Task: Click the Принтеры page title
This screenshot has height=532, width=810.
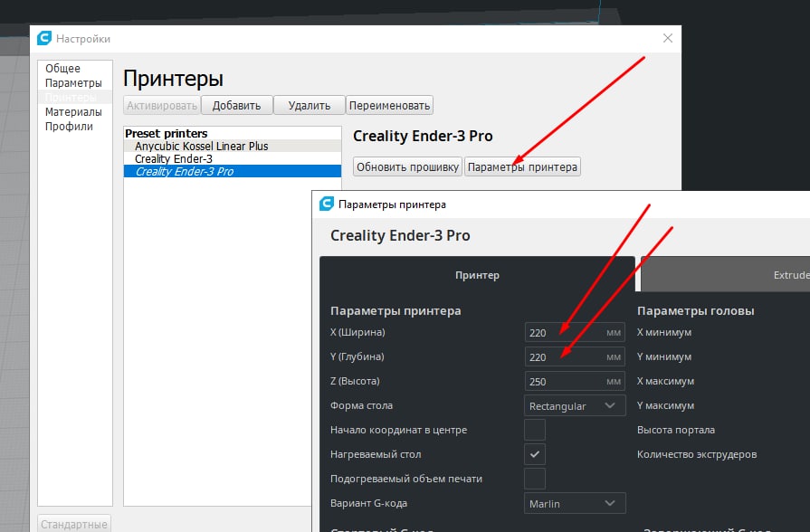Action: 174,79
